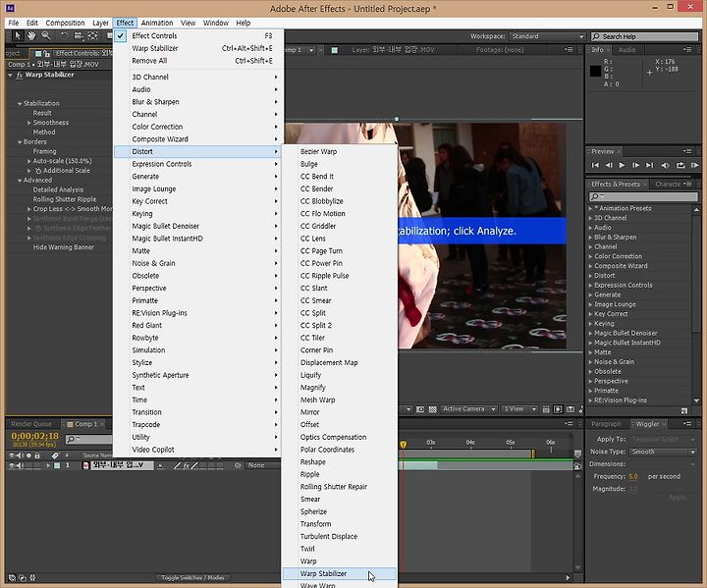Screen dimensions: 707x588
Task: Switch to the Render Queue tab
Action: [x=31, y=424]
